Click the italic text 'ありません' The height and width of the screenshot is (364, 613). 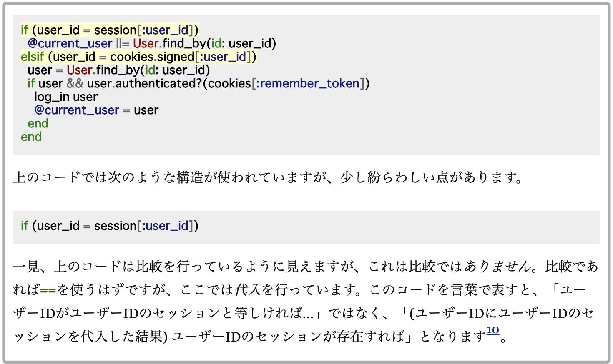click(497, 266)
